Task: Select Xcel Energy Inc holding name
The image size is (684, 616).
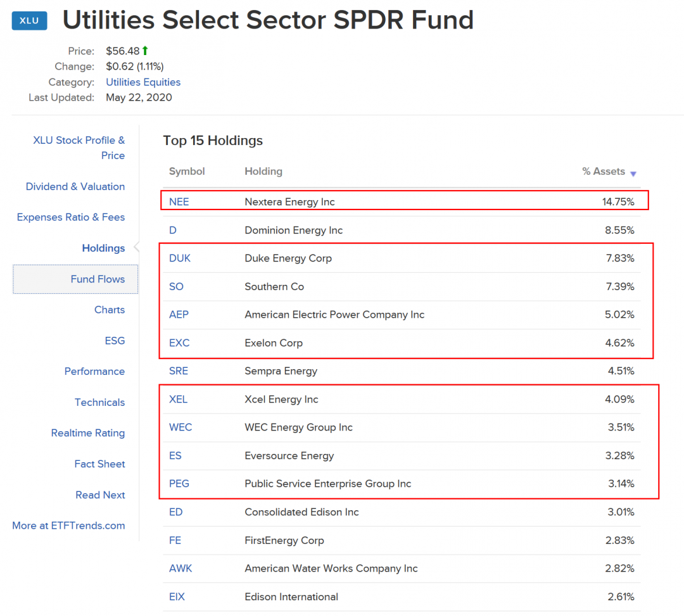Action: (281, 399)
